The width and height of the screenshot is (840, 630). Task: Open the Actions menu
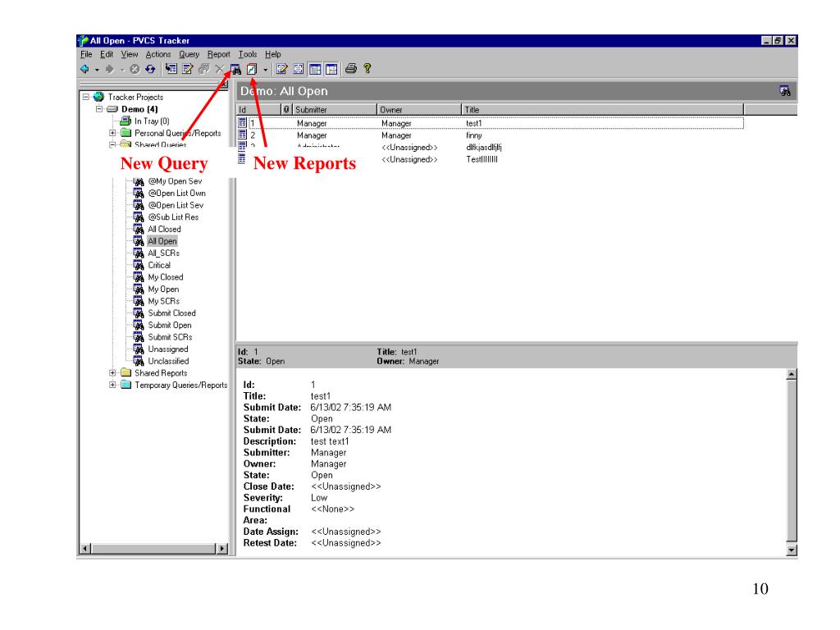[x=158, y=54]
